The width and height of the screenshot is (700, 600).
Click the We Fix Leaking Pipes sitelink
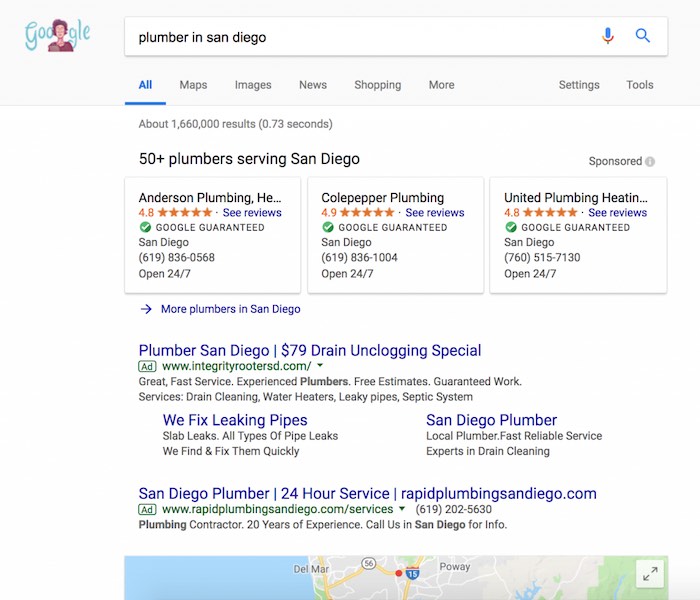coord(235,420)
